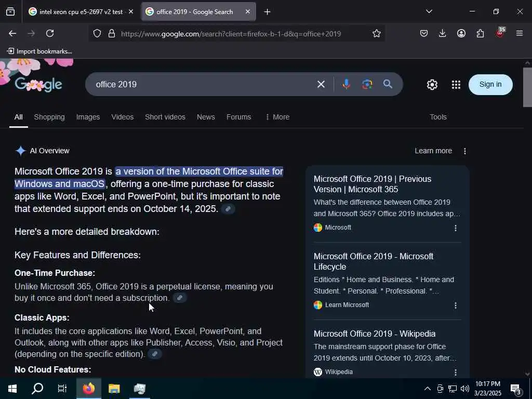Clear the search box text
This screenshot has height=399, width=532.
[321, 84]
